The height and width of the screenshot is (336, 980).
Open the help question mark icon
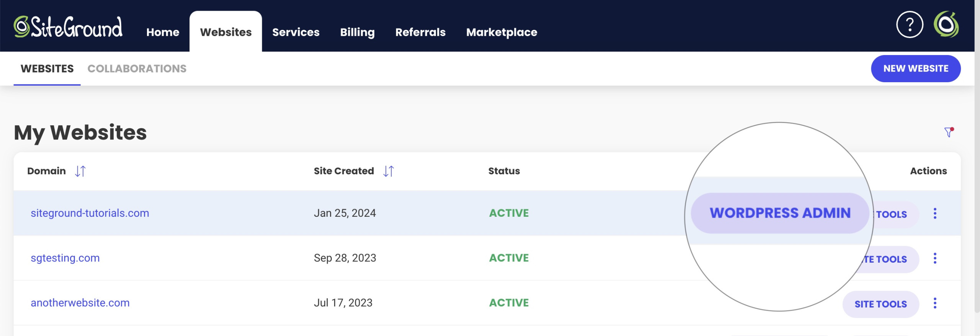tap(910, 25)
